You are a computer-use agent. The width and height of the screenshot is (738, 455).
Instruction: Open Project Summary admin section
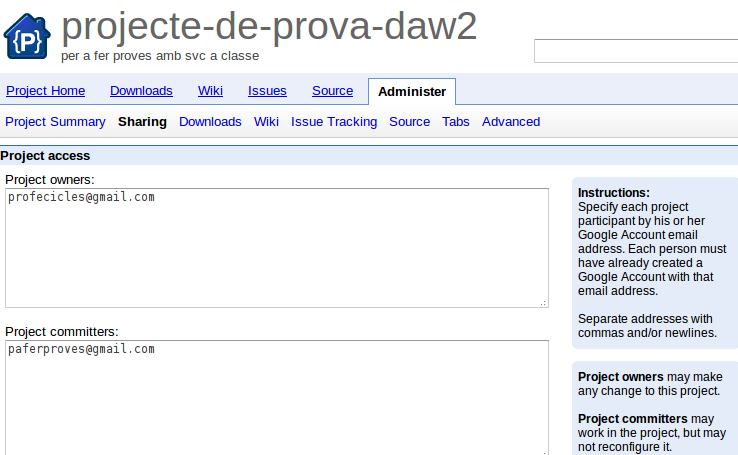pos(55,122)
